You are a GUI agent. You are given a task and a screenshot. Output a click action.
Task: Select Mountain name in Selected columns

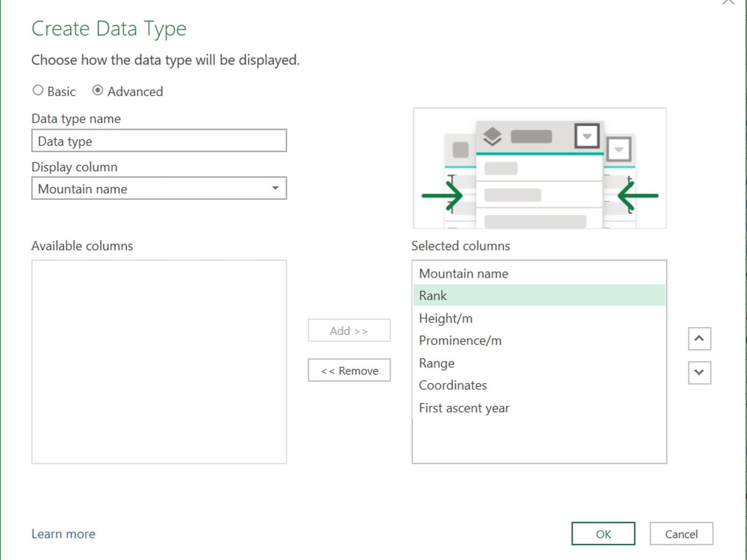point(463,273)
